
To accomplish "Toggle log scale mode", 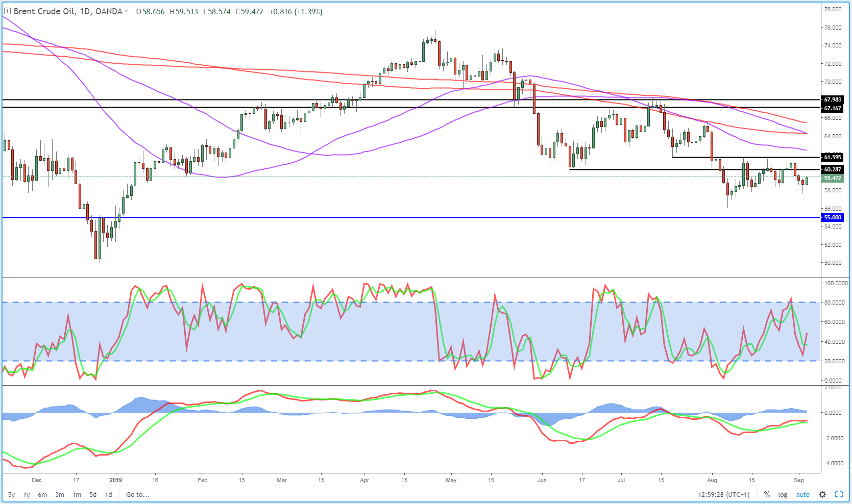I will (783, 494).
